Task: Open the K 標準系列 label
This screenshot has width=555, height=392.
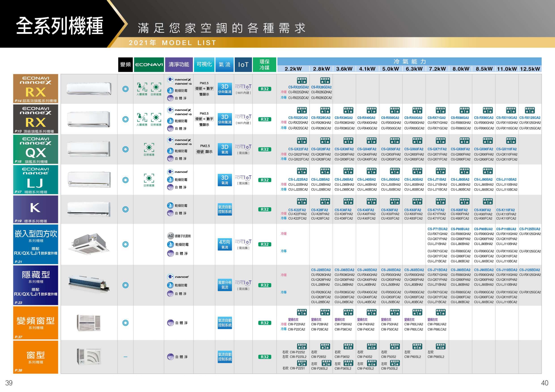Action: [36, 210]
